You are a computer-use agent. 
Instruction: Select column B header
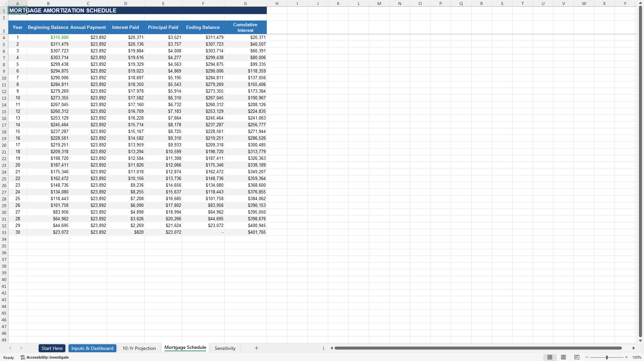pos(48,3)
